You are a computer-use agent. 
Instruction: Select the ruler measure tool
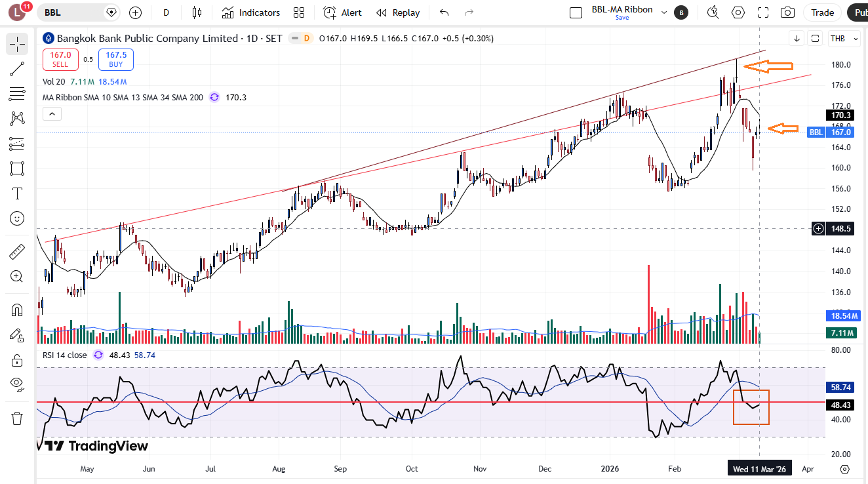[x=17, y=251]
